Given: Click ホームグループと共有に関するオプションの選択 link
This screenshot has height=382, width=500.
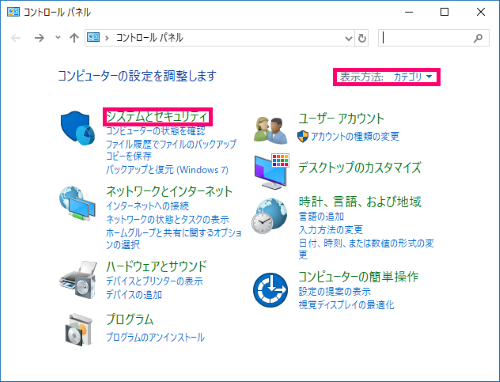Looking at the screenshot, I should pos(174,239).
